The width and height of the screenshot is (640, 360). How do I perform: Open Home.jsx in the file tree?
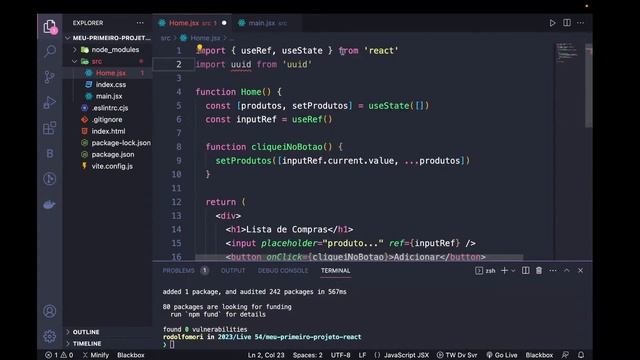pos(110,73)
